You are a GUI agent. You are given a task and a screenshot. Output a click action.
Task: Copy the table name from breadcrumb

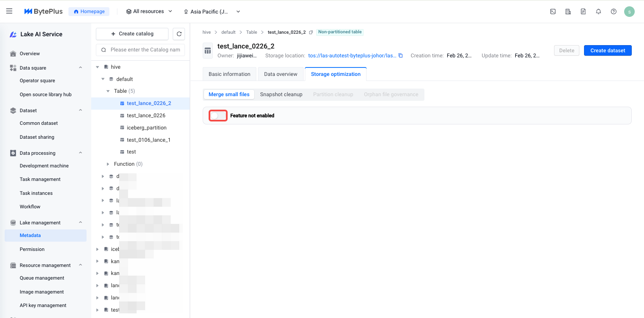pos(311,32)
